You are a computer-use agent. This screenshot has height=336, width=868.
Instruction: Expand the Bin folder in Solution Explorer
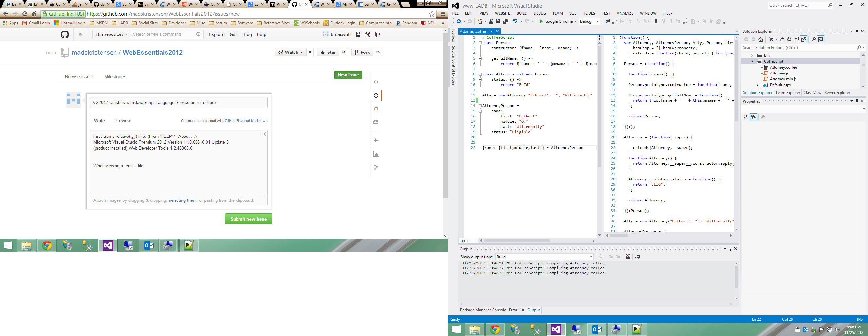tap(752, 55)
